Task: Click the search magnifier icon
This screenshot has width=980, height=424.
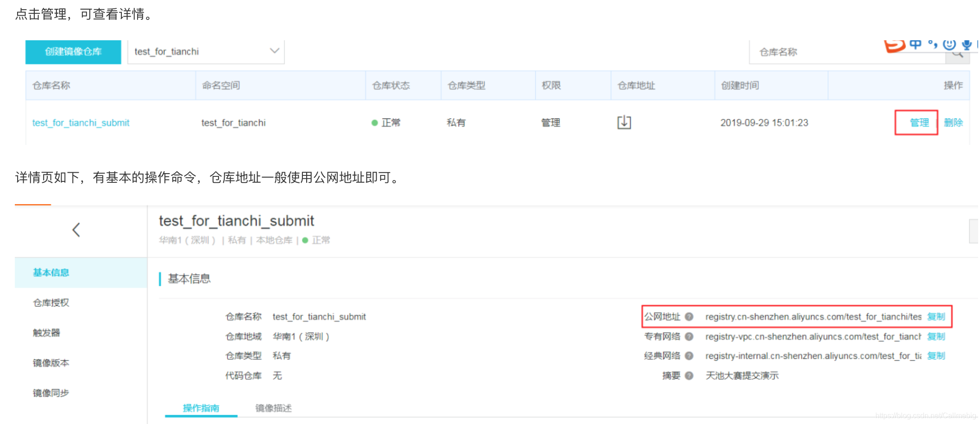Action: [957, 55]
